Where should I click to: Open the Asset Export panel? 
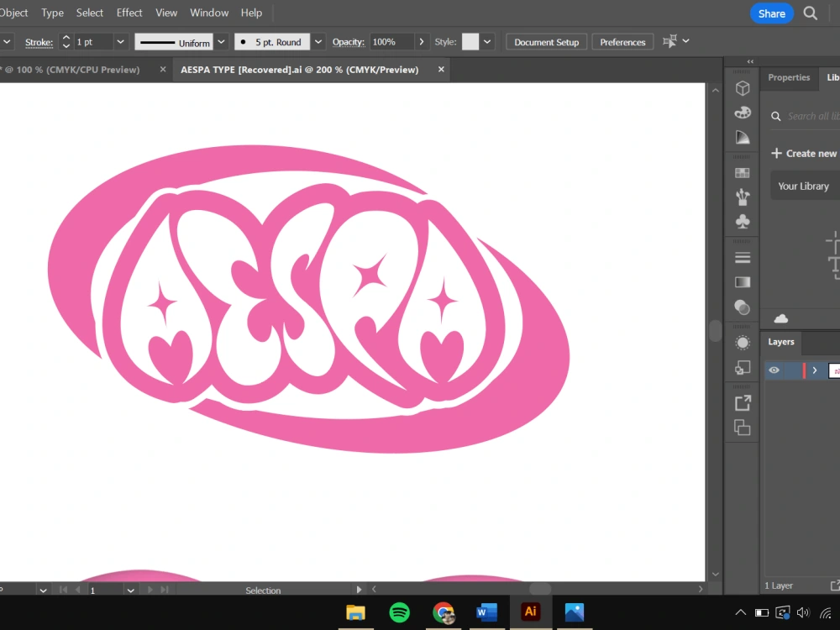click(743, 402)
